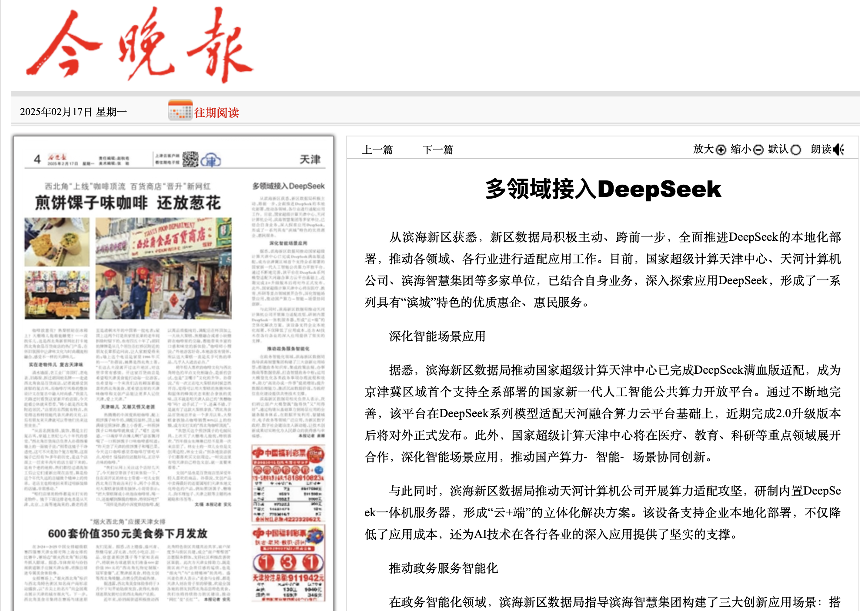
Task: Open 多领域接入DeepSeek article on page preview
Action: (289, 186)
